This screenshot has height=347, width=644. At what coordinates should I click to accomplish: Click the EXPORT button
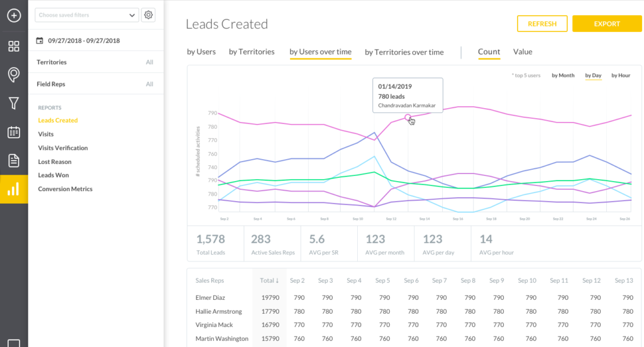[607, 24]
